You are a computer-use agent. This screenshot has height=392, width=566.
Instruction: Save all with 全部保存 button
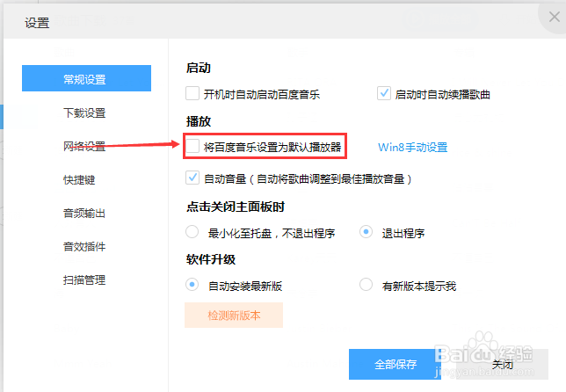click(x=395, y=364)
